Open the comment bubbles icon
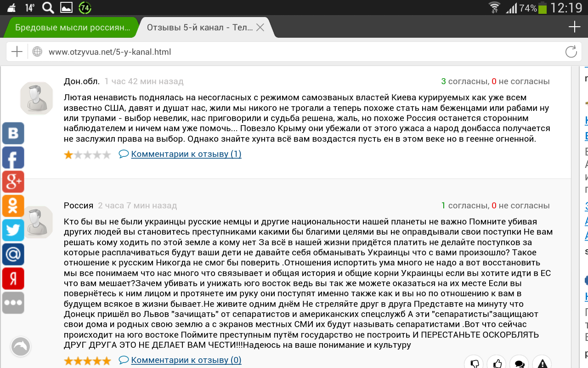588x368 pixels. [x=520, y=363]
